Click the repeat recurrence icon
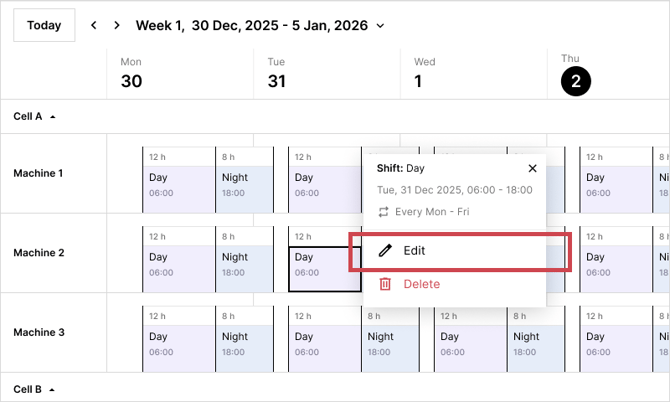 [383, 212]
